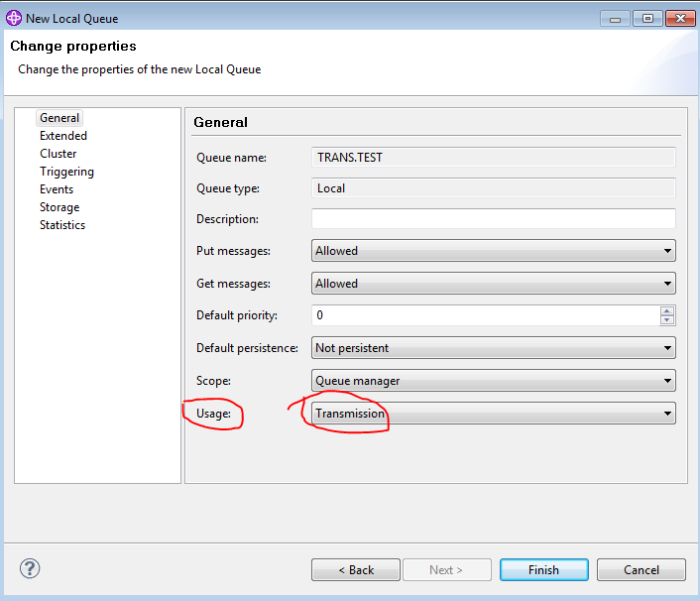The width and height of the screenshot is (700, 601).
Task: Open the Usage dropdown showing Transmission
Action: (x=494, y=413)
